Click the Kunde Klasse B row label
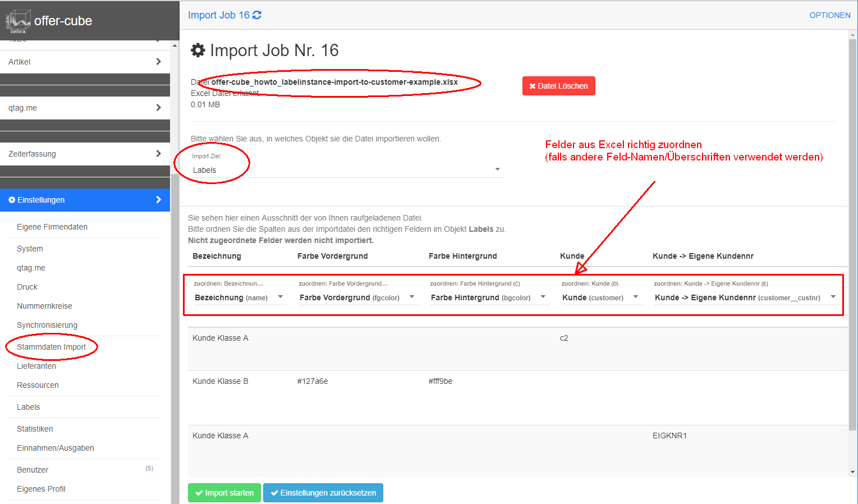 [x=221, y=381]
